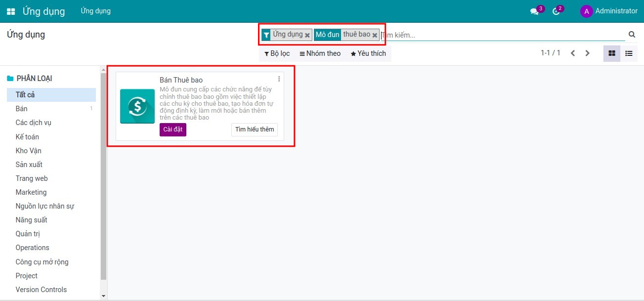644x301 pixels.
Task: Remove the Ứng dụng filter facet
Action: (x=307, y=35)
